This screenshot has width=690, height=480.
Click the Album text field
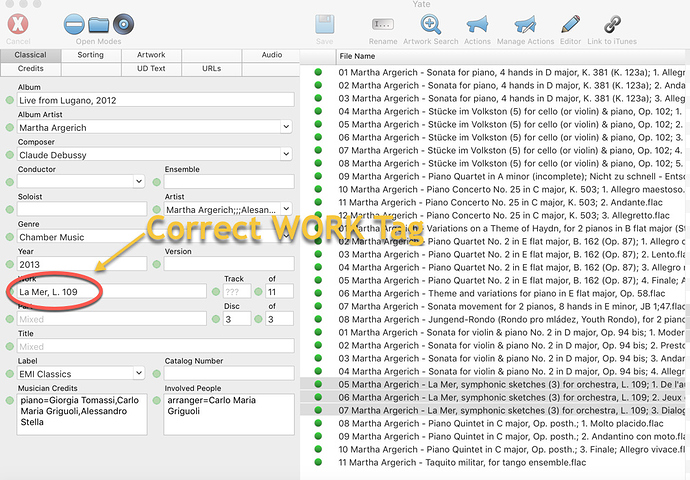click(156, 100)
